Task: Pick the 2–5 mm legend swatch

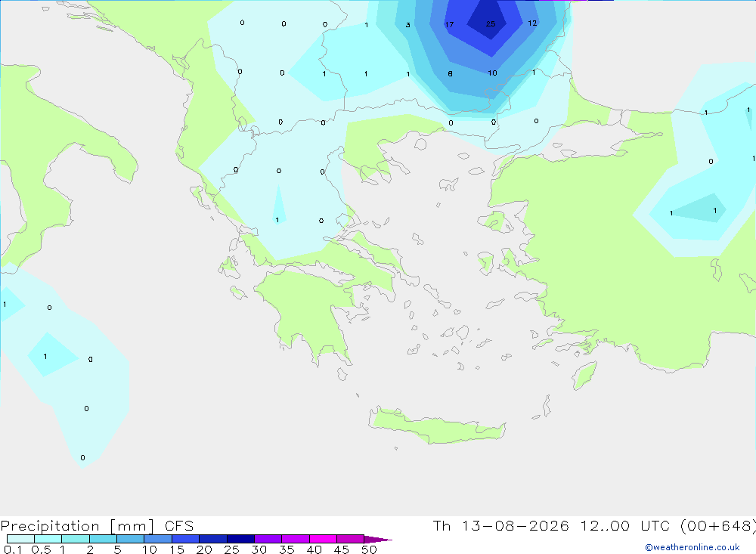Action: [x=103, y=539]
